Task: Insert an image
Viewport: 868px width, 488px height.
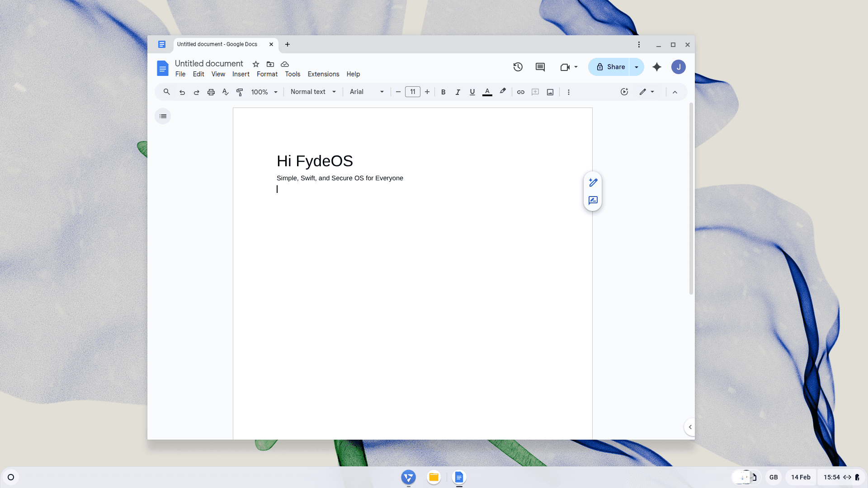Action: [x=550, y=92]
